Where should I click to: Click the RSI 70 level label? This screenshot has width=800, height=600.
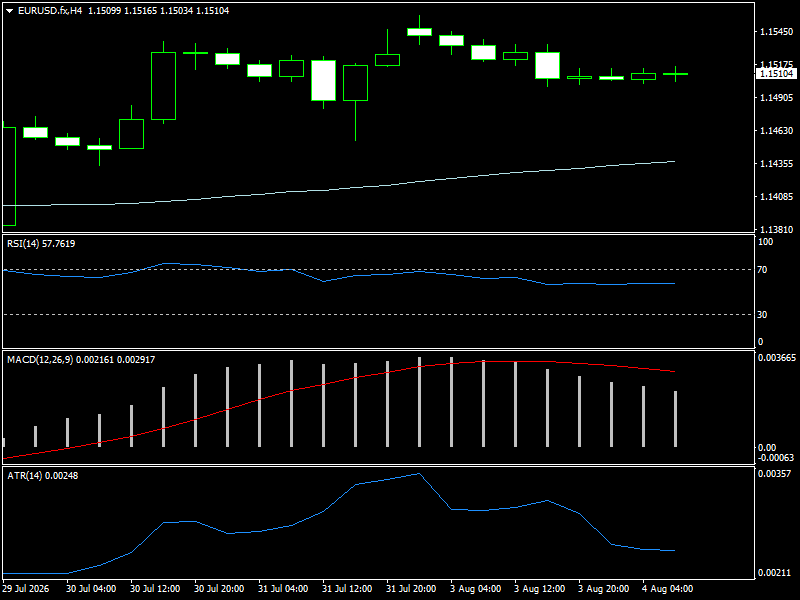[x=762, y=269]
